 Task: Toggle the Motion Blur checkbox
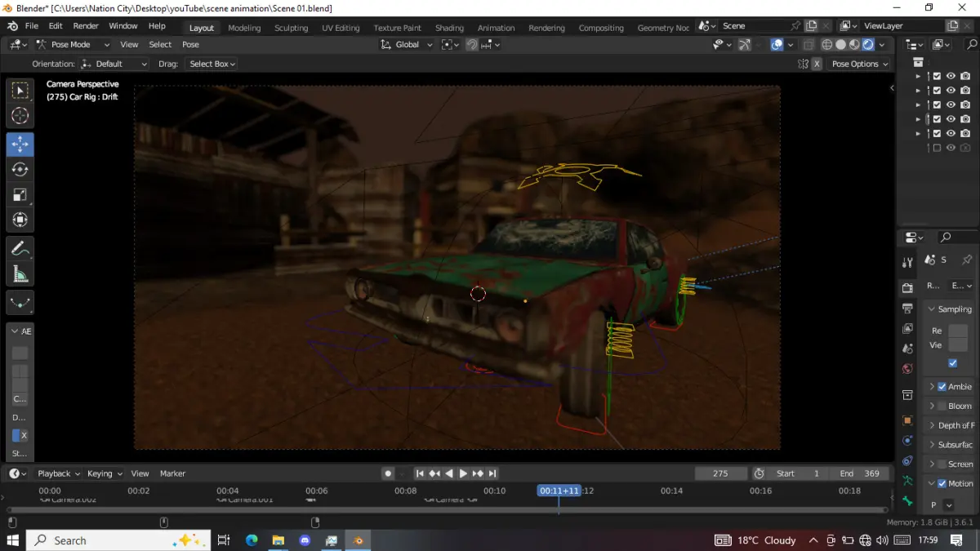(x=942, y=483)
